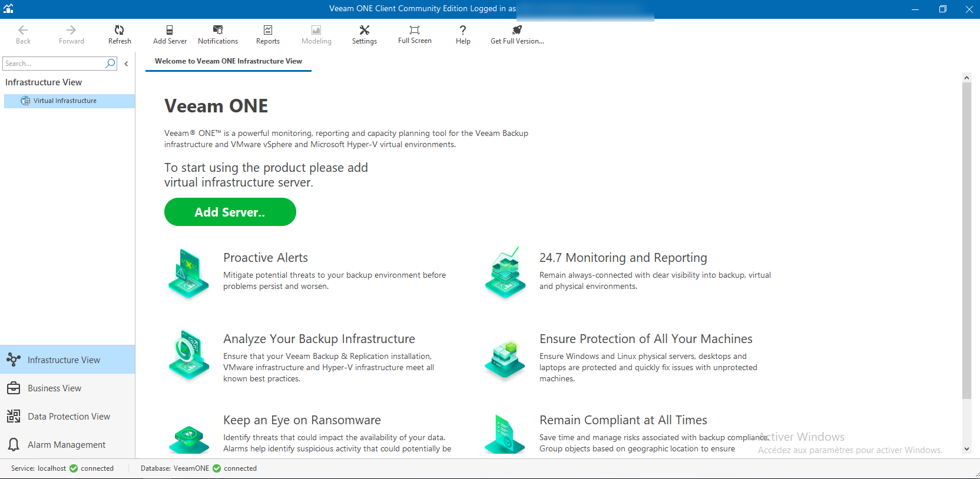Screen dimensions: 980x479
Task: Click the Database: VeeamONE status text
Action: [175, 468]
